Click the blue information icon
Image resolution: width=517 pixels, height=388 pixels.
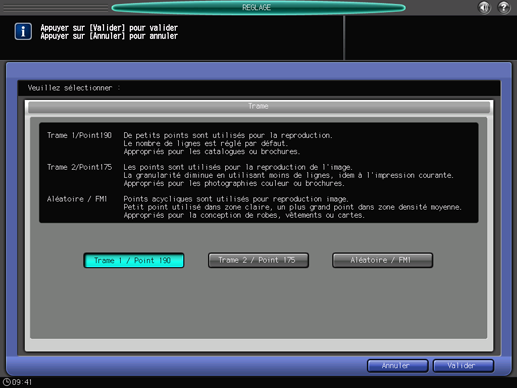click(x=23, y=32)
